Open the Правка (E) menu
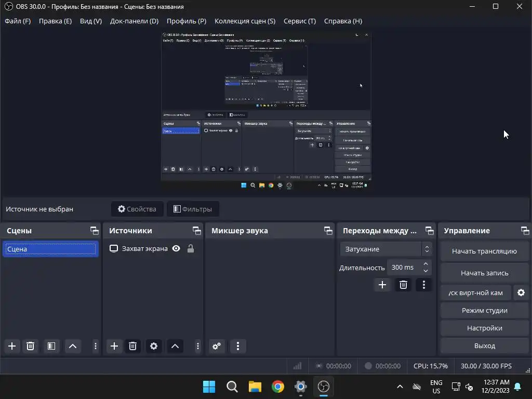Viewport: 532px width, 399px height. click(55, 21)
